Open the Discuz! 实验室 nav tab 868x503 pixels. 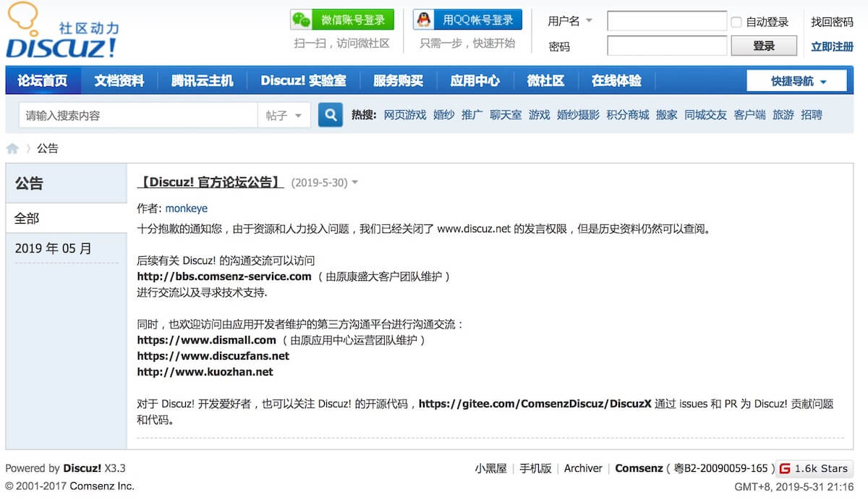pos(303,81)
